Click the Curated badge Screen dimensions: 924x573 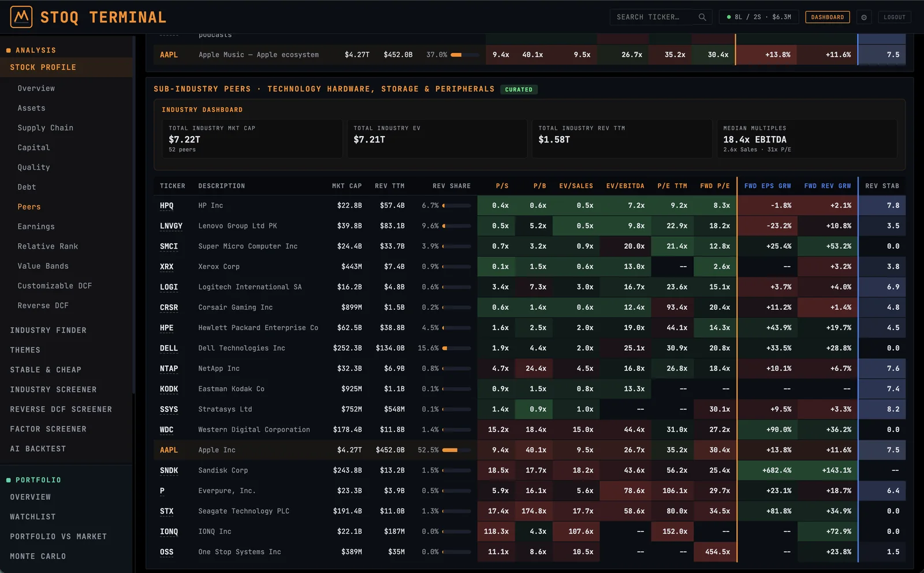point(519,89)
